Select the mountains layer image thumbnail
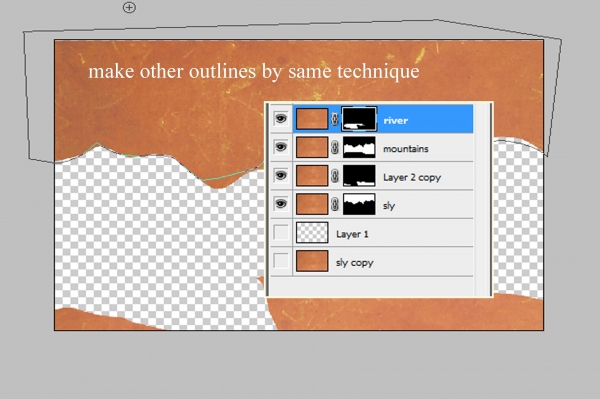 click(x=312, y=147)
